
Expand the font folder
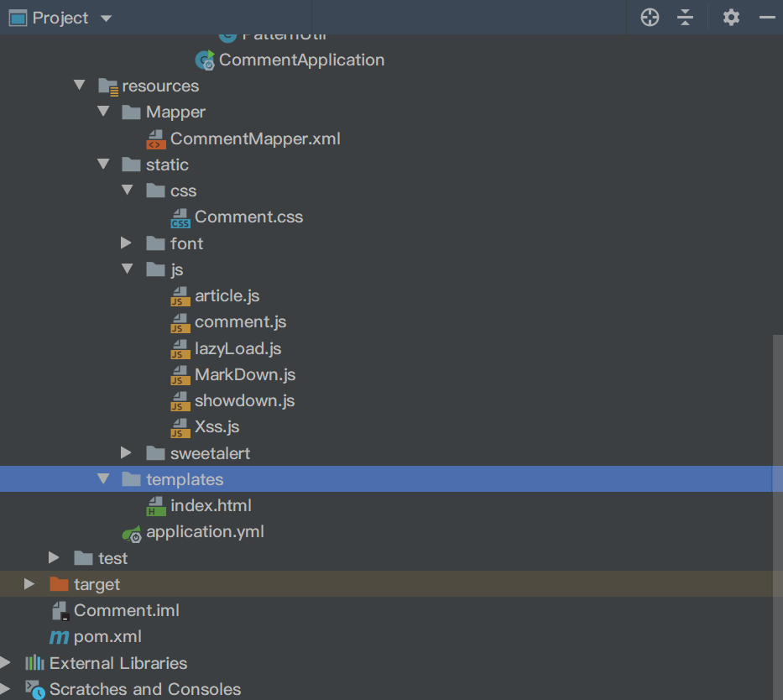(127, 243)
